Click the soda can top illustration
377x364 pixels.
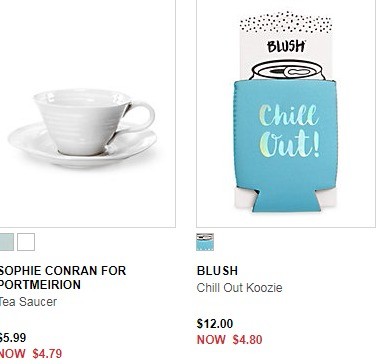tap(287, 71)
